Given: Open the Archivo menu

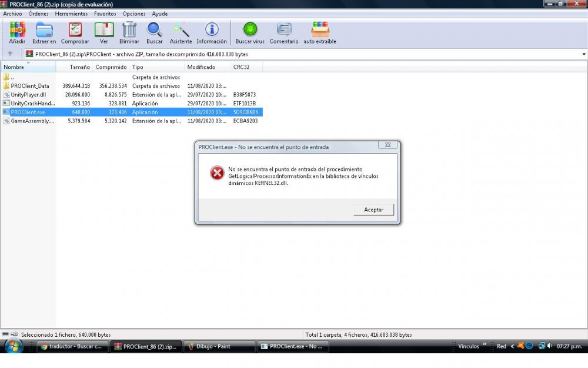Looking at the screenshot, I should [x=12, y=14].
